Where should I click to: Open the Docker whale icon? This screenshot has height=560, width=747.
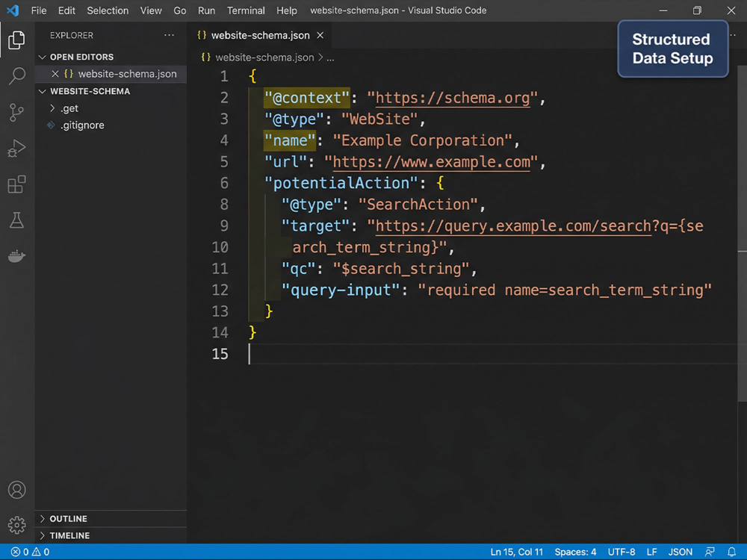[16, 256]
